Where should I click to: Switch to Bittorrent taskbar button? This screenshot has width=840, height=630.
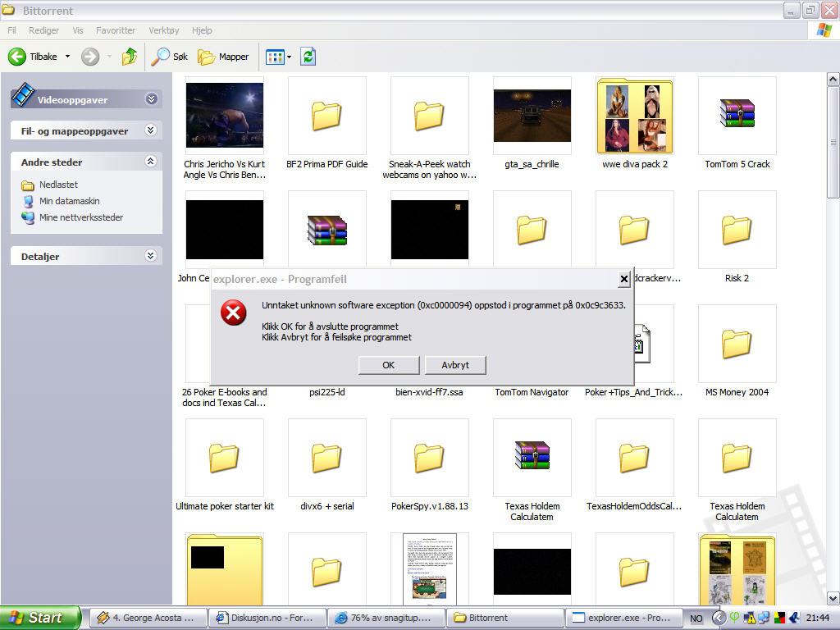click(x=504, y=618)
